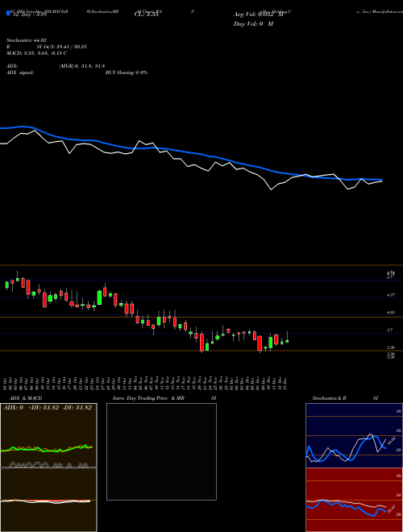Click the 'BUY Slowing @ 0%' signal text

pos(127,73)
